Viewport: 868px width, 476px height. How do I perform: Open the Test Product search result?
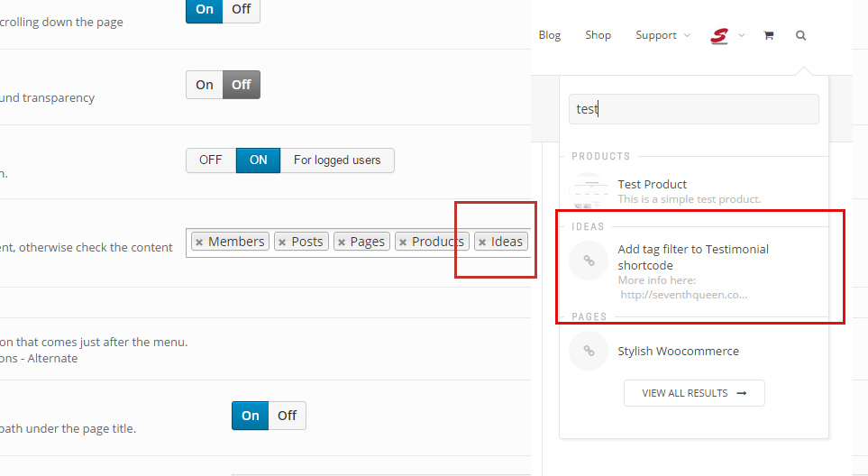click(653, 184)
